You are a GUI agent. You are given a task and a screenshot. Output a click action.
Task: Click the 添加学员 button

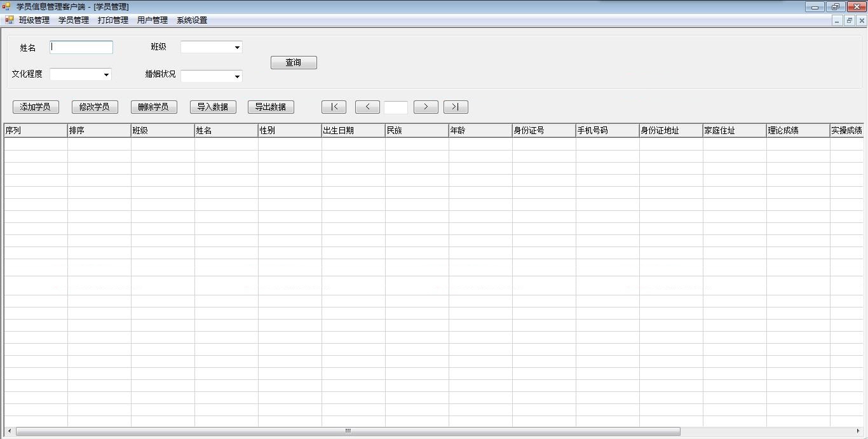tap(36, 107)
